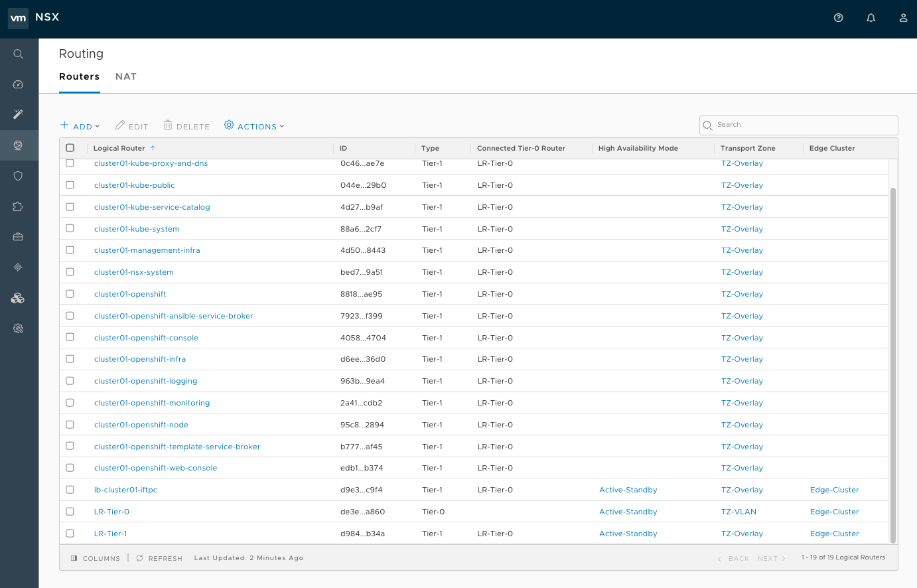Sort by Edge Cluster column header

coord(832,148)
